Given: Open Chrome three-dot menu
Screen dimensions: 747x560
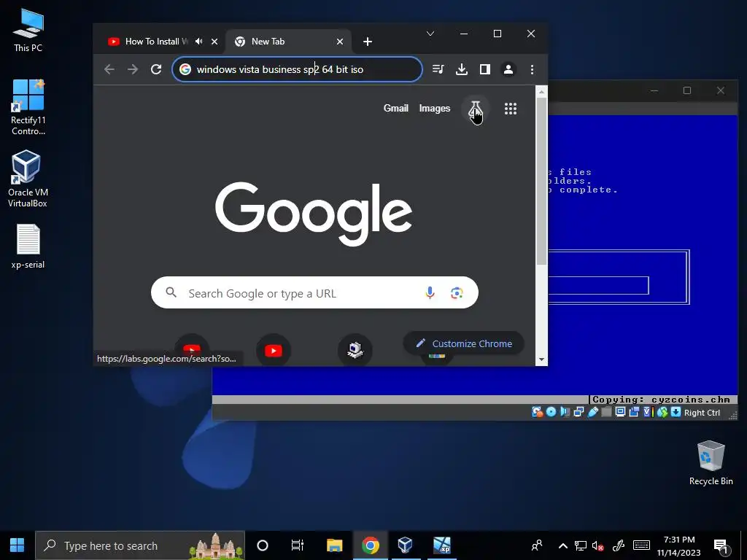Looking at the screenshot, I should [532, 69].
